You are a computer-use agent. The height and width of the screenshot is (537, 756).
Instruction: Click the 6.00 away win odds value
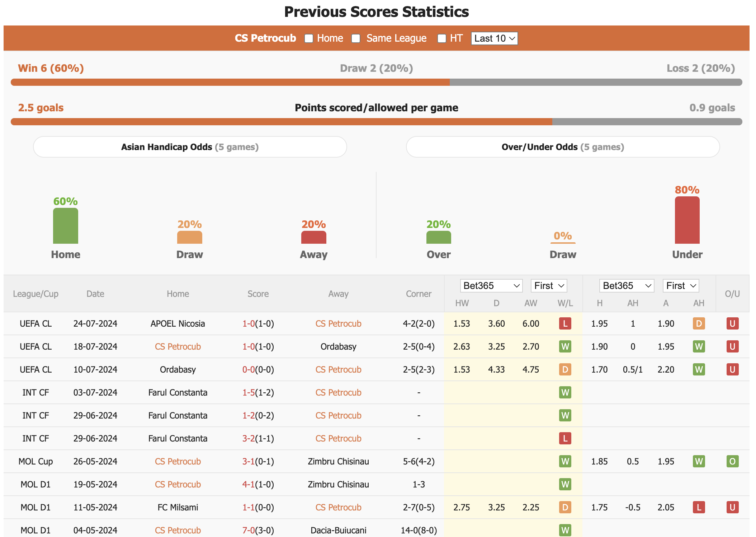[531, 323]
